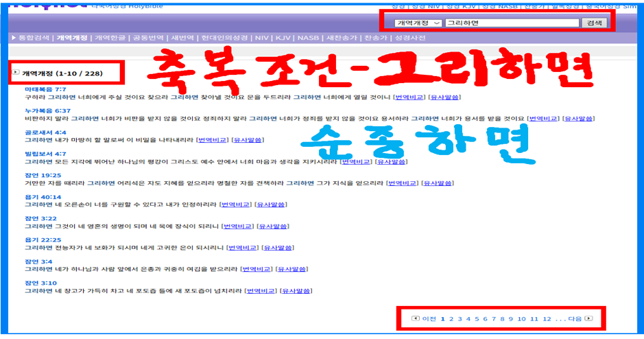The width and height of the screenshot is (644, 339).
Task: Click the next page arrow icon beside 다음
Action: pyautogui.click(x=588, y=318)
